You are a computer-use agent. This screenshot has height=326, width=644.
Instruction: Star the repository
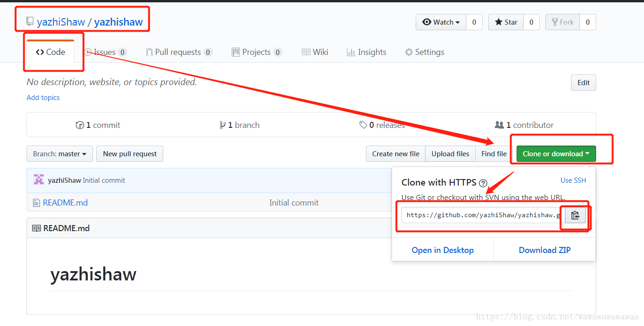click(505, 22)
